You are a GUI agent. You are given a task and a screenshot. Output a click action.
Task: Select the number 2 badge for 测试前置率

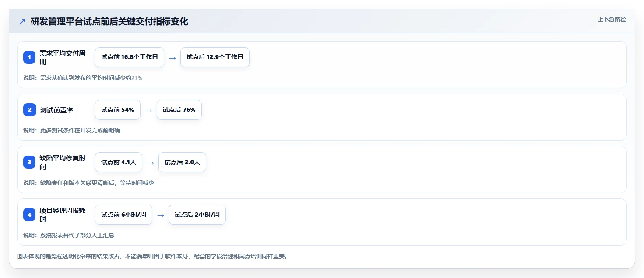pyautogui.click(x=29, y=110)
